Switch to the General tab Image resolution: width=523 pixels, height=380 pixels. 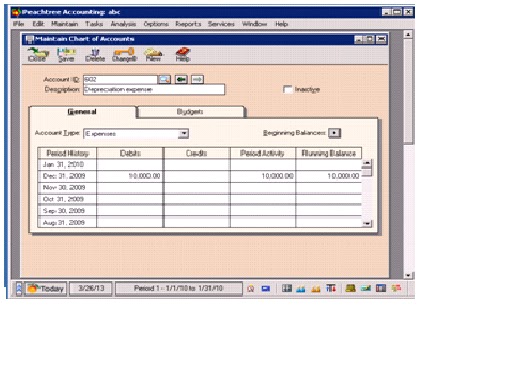click(x=82, y=112)
